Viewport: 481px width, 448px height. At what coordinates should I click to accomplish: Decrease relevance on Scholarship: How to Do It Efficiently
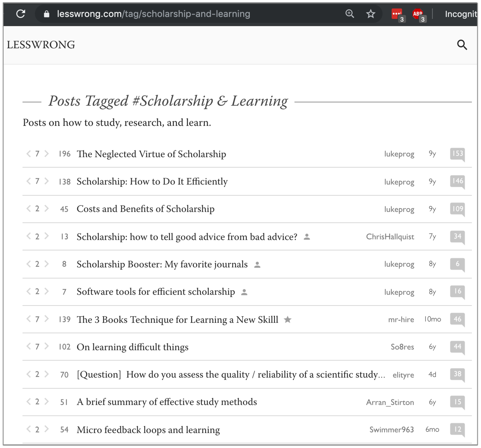29,181
